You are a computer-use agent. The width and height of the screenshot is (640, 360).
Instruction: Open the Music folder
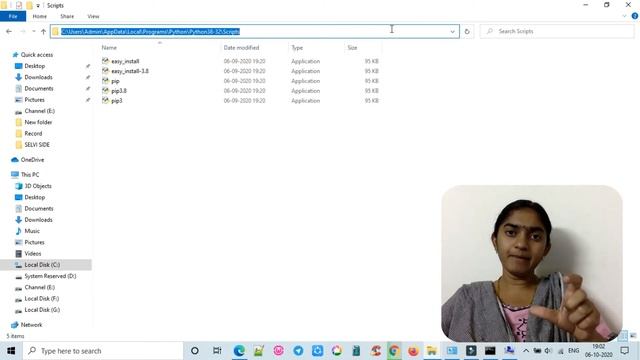[32, 231]
